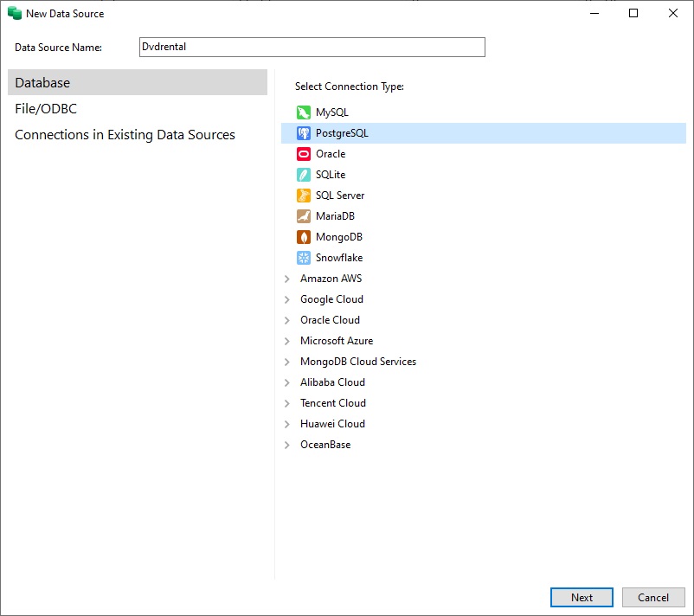The image size is (694, 616).
Task: Minimize the New Data Source window
Action: click(594, 13)
